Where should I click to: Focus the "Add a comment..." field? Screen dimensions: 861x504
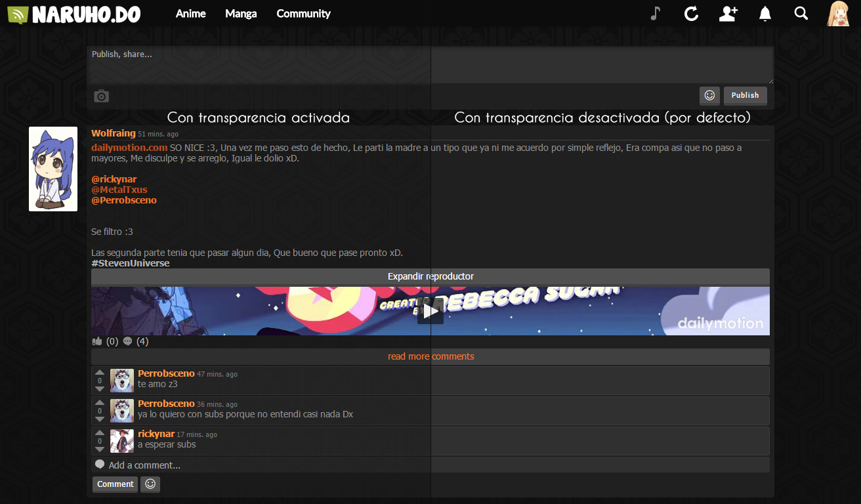[430, 465]
